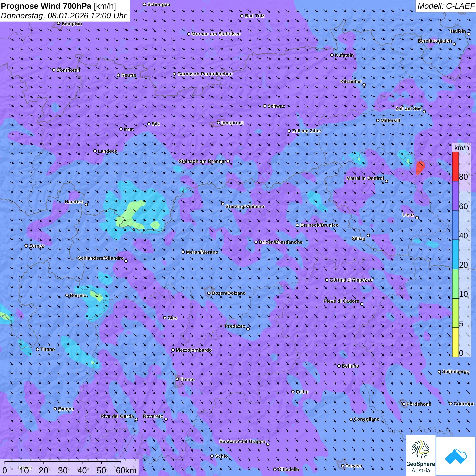Click the Bozen/Bolzano city label
476x476 pixels.
[x=228, y=293]
